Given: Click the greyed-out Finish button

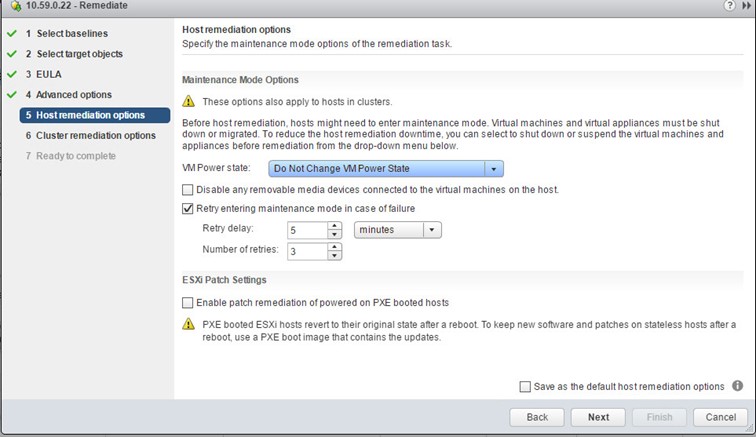Looking at the screenshot, I should [659, 417].
